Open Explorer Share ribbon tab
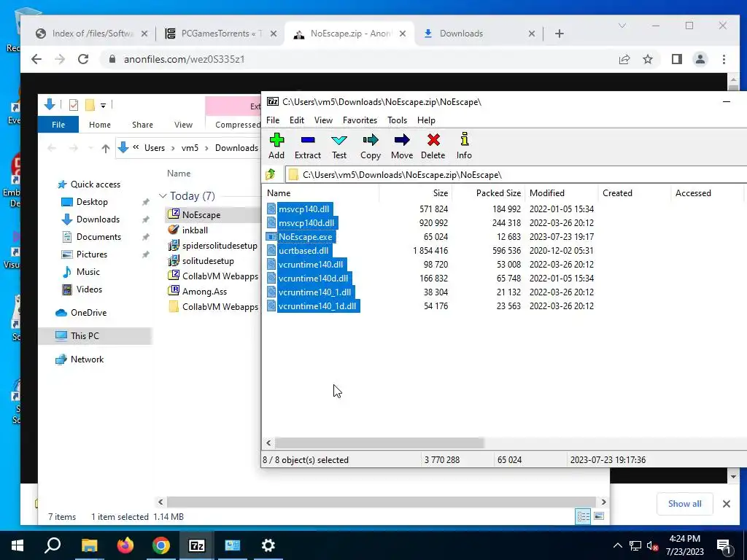Image resolution: width=747 pixels, height=560 pixels. [x=142, y=124]
